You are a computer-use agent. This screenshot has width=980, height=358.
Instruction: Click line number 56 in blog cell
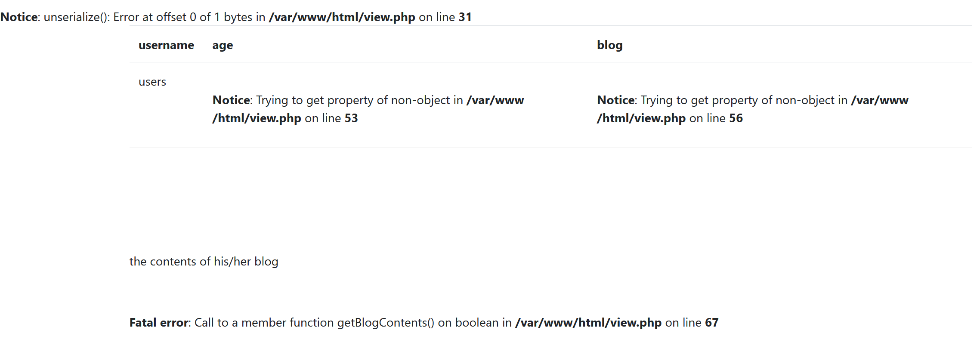coord(736,118)
